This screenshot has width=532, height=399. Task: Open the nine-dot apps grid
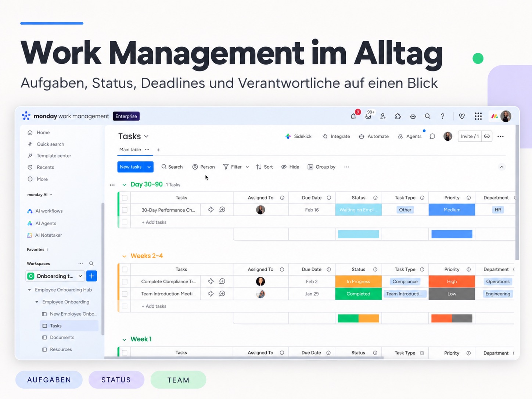pyautogui.click(x=478, y=116)
